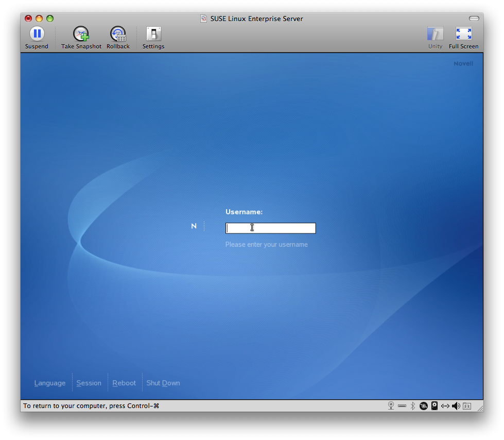
Task: Click the network adapter status icon
Action: click(x=445, y=406)
